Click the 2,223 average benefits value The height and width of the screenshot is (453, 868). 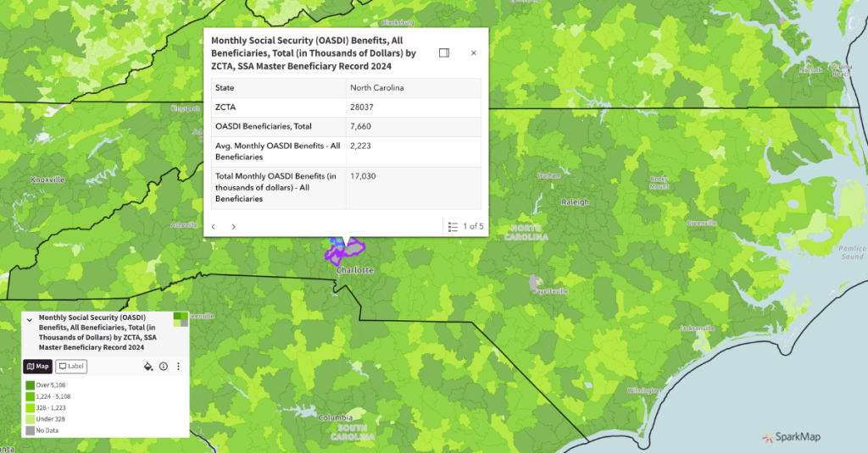pos(360,146)
